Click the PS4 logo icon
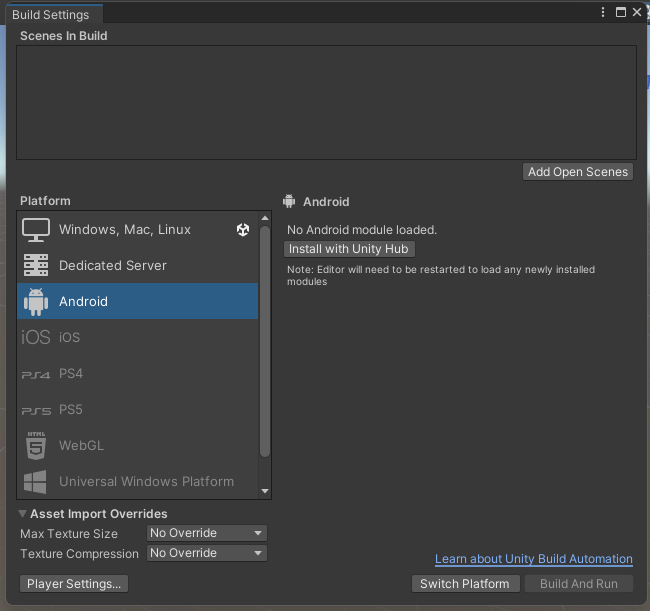Viewport: 650px width, 611px height. (x=36, y=375)
